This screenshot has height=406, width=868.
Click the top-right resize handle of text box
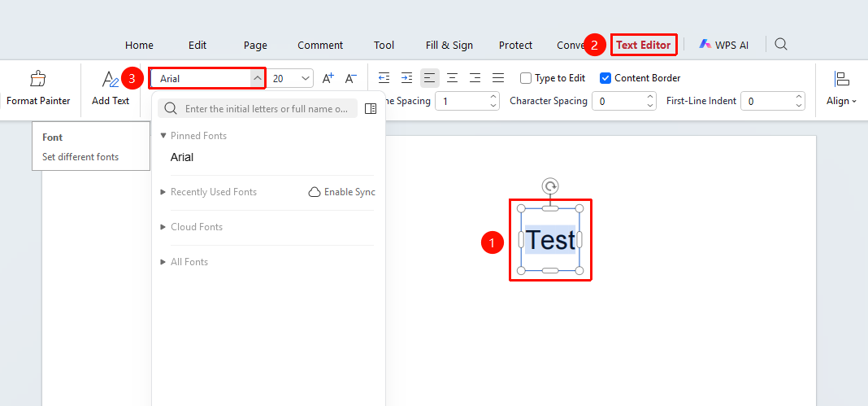point(579,208)
